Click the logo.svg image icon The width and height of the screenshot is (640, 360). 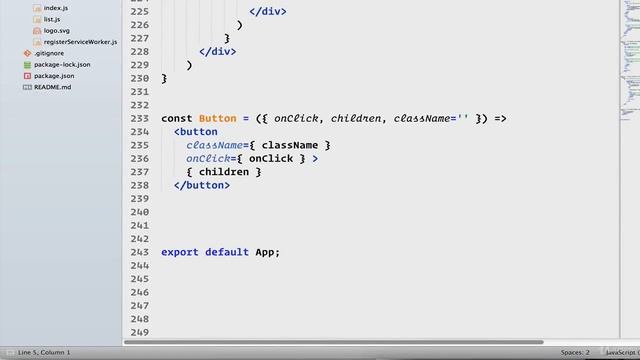click(37, 31)
